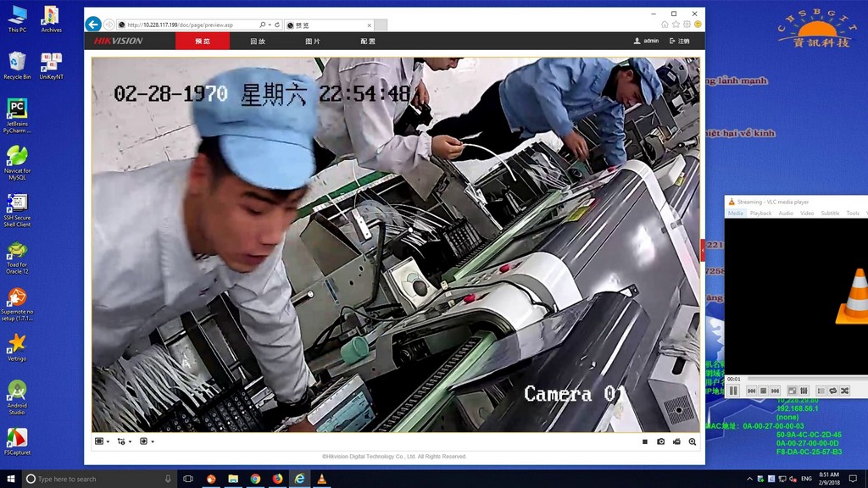
Task: Toggle VLC loop playback mode
Action: tap(832, 391)
